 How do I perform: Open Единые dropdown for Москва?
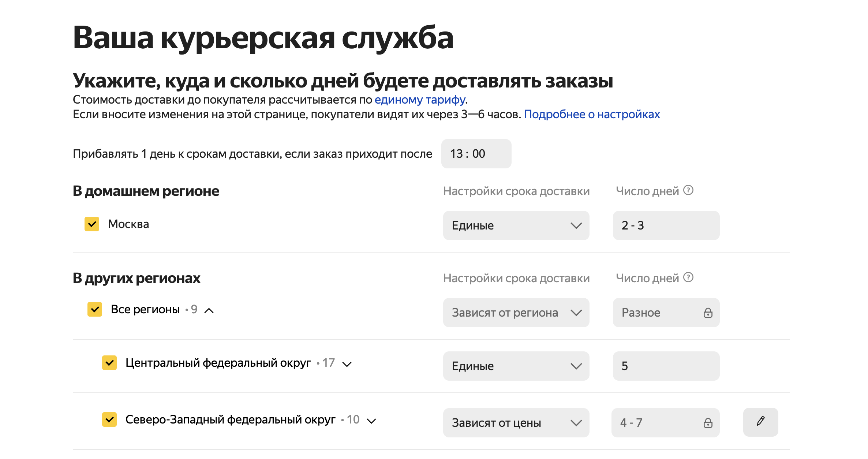516,225
